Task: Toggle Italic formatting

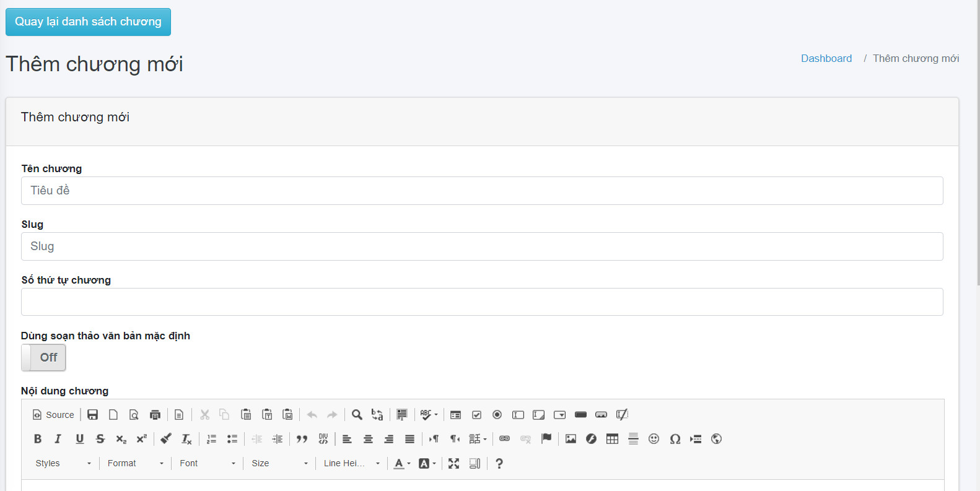Action: tap(58, 439)
